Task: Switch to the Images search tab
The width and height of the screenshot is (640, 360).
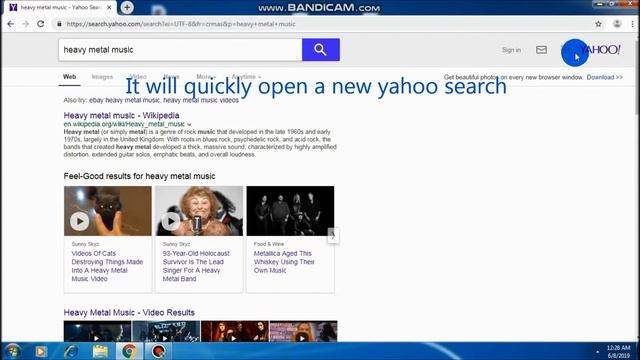Action: (x=102, y=77)
